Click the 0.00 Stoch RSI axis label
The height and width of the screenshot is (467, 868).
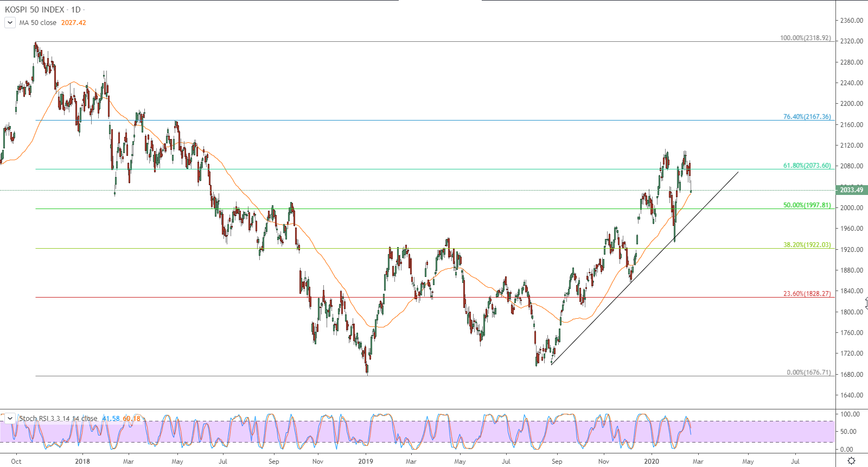pyautogui.click(x=847, y=450)
